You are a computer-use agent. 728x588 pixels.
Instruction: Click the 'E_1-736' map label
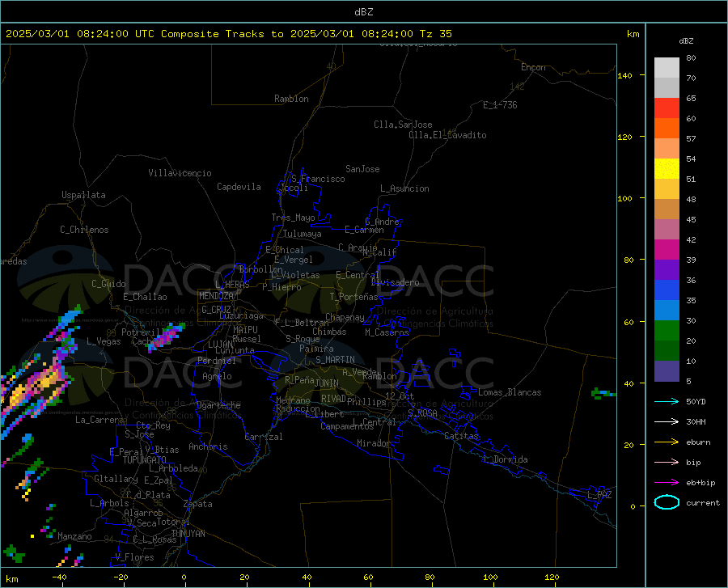tap(500, 105)
